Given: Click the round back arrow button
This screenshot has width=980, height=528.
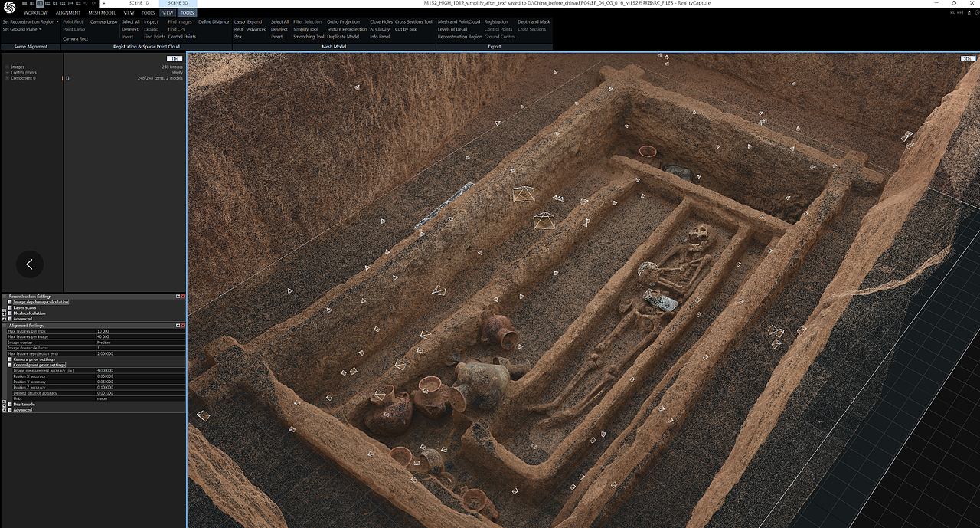Looking at the screenshot, I should tap(30, 264).
